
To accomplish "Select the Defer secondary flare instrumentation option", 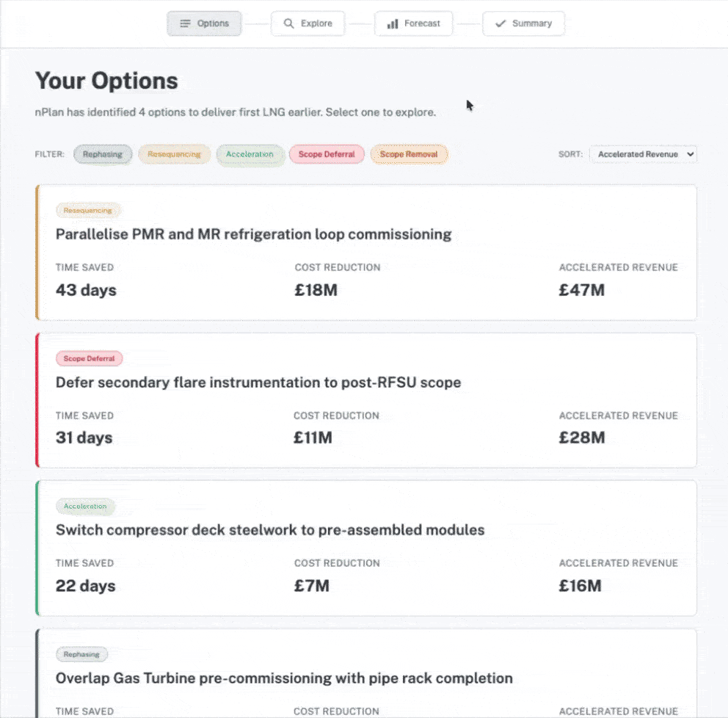I will tap(367, 401).
